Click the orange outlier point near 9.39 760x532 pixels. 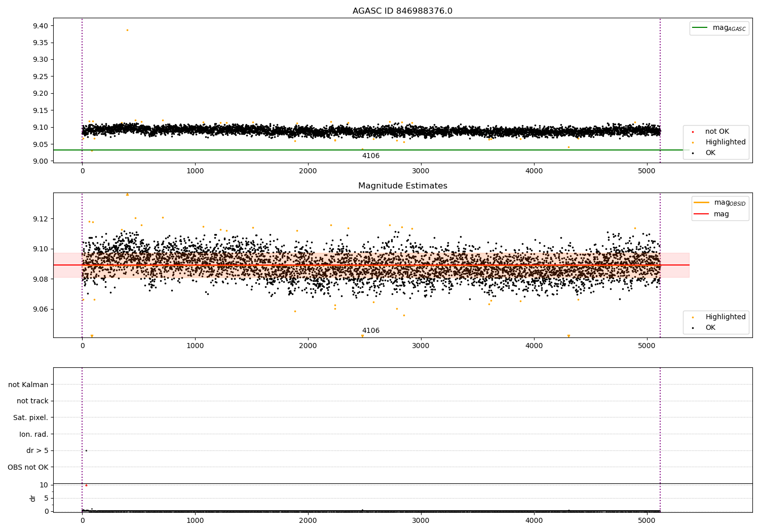(x=127, y=30)
